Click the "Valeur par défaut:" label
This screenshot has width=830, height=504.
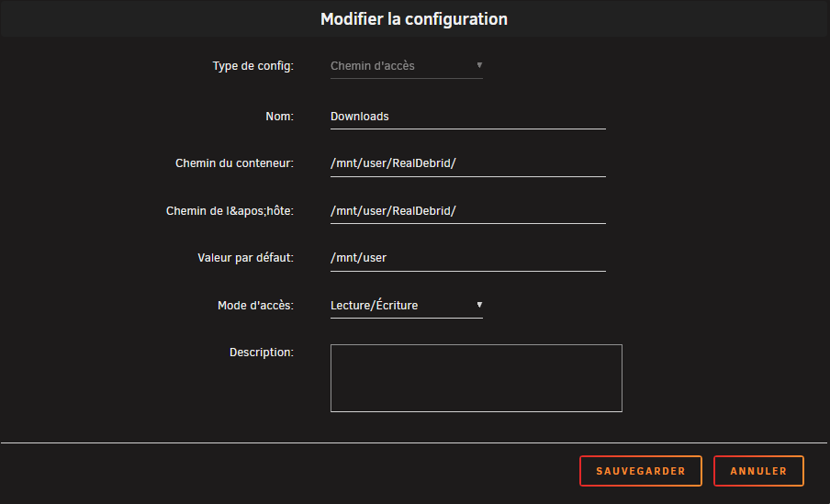tap(246, 258)
